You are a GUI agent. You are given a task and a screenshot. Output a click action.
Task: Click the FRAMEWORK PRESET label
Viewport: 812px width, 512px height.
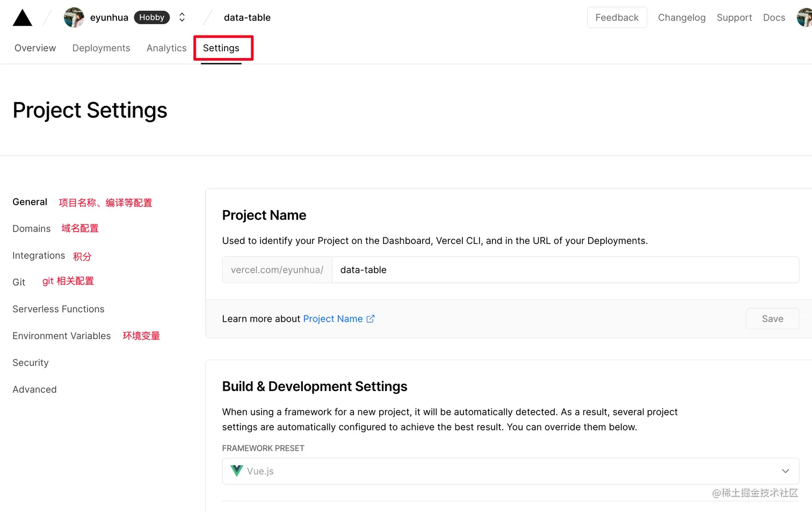(263, 448)
